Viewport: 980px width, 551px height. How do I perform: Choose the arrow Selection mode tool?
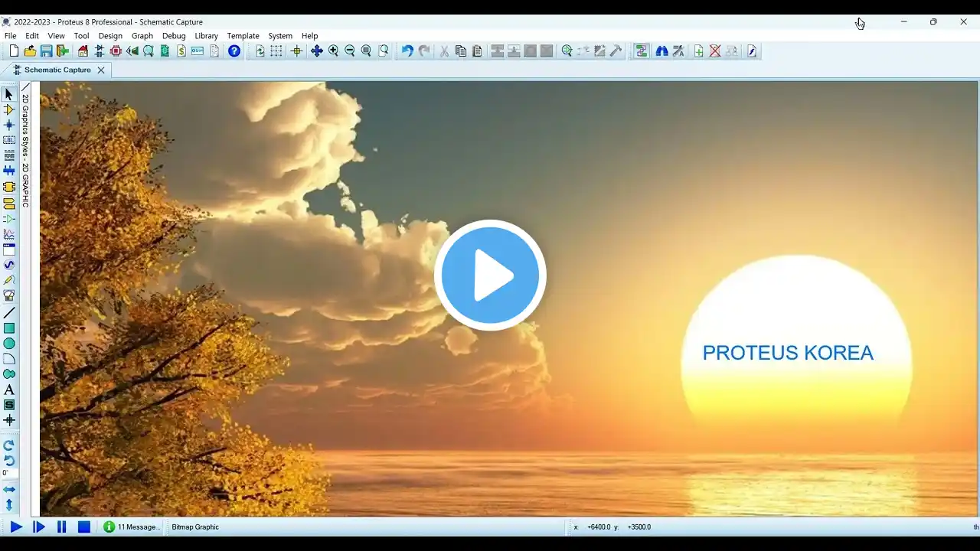[x=9, y=95]
